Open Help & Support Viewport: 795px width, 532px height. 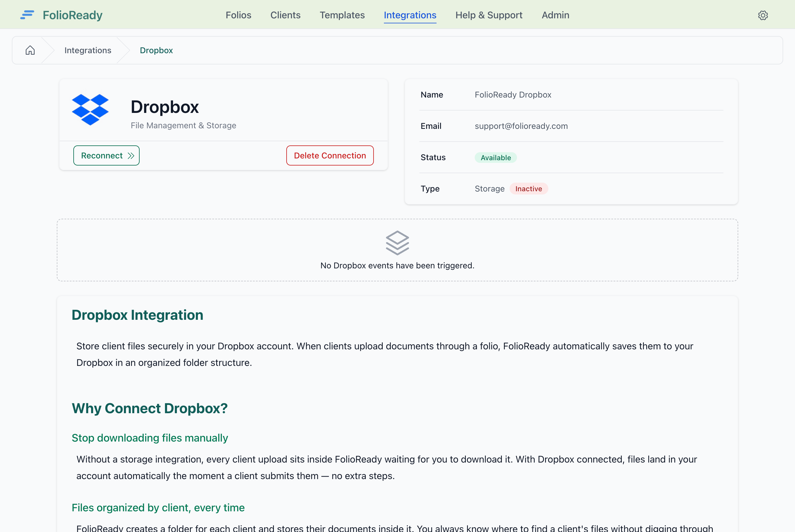[x=489, y=15]
